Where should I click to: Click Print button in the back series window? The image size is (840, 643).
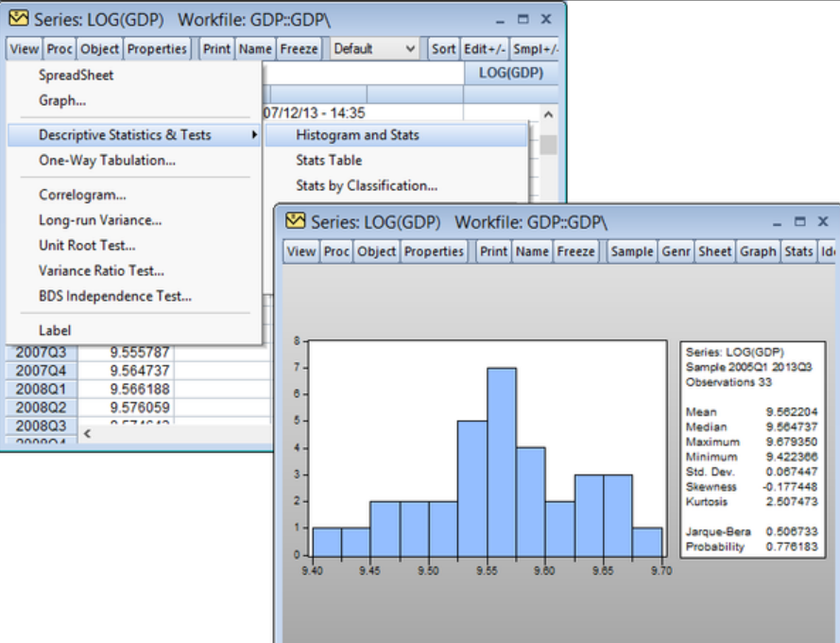pos(216,49)
